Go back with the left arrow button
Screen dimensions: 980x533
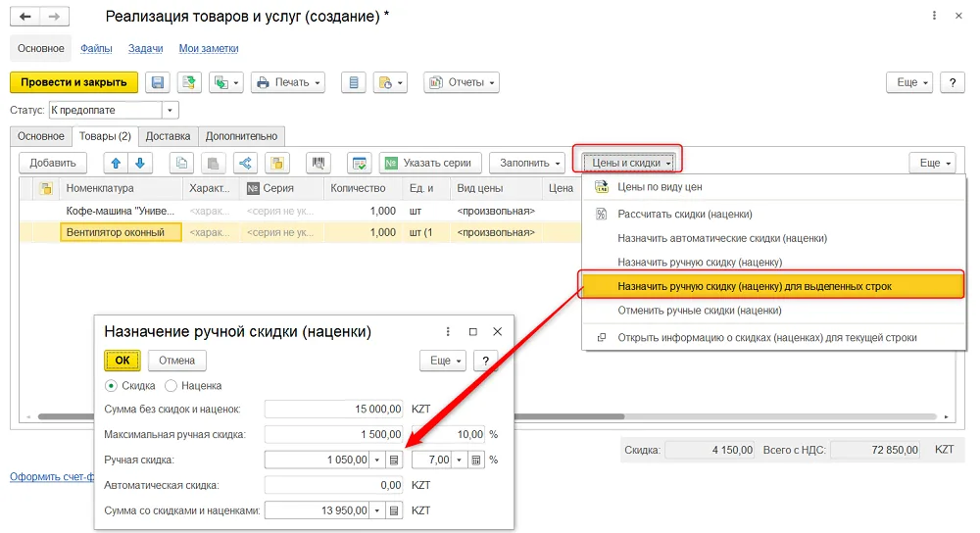(25, 17)
